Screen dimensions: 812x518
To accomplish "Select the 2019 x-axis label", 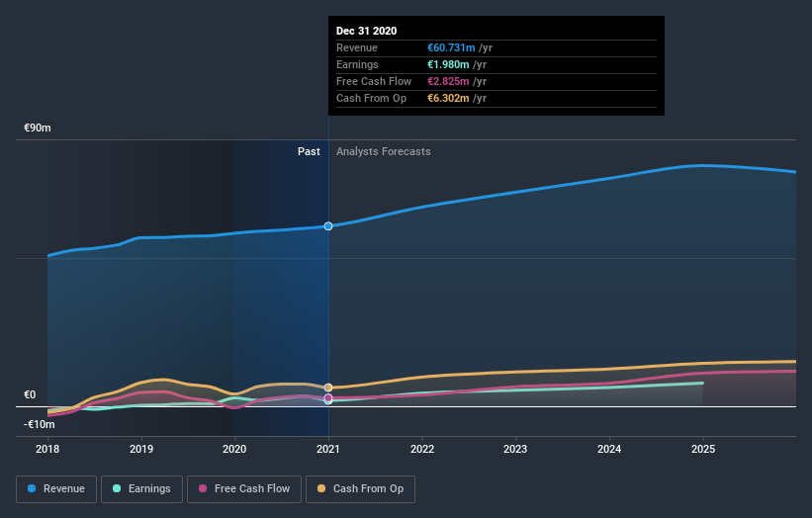I will [x=141, y=449].
